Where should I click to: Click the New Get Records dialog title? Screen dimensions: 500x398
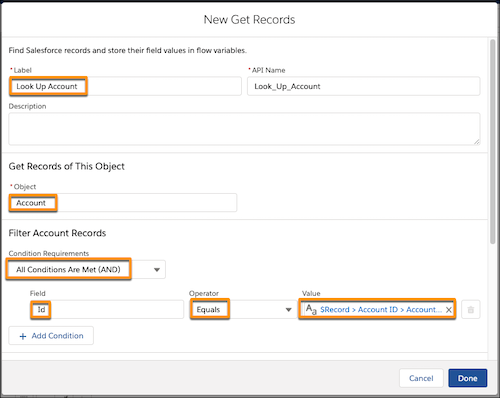[249, 20]
